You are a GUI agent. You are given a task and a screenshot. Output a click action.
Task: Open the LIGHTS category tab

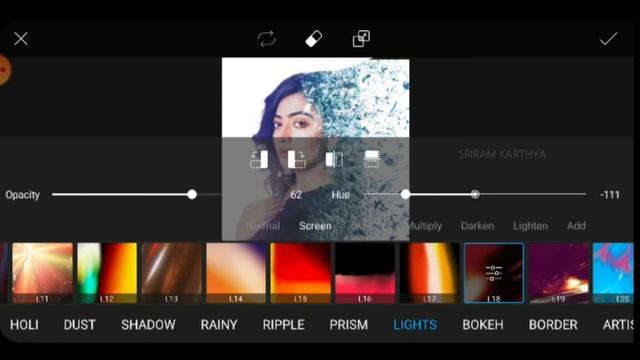415,325
